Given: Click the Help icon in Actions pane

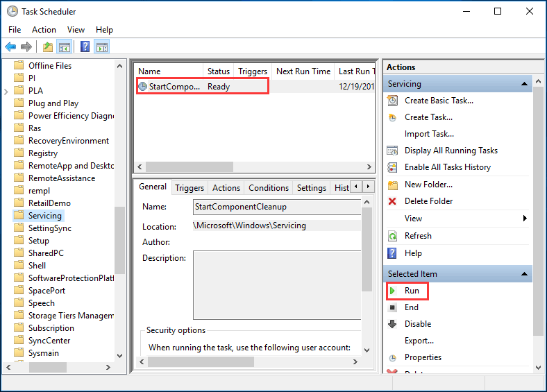Looking at the screenshot, I should click(x=392, y=253).
